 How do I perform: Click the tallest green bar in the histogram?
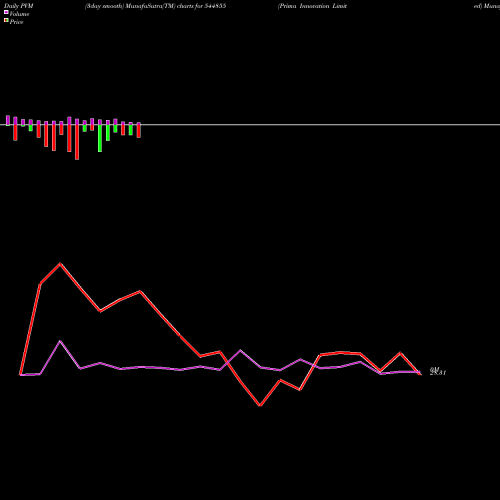[100, 138]
